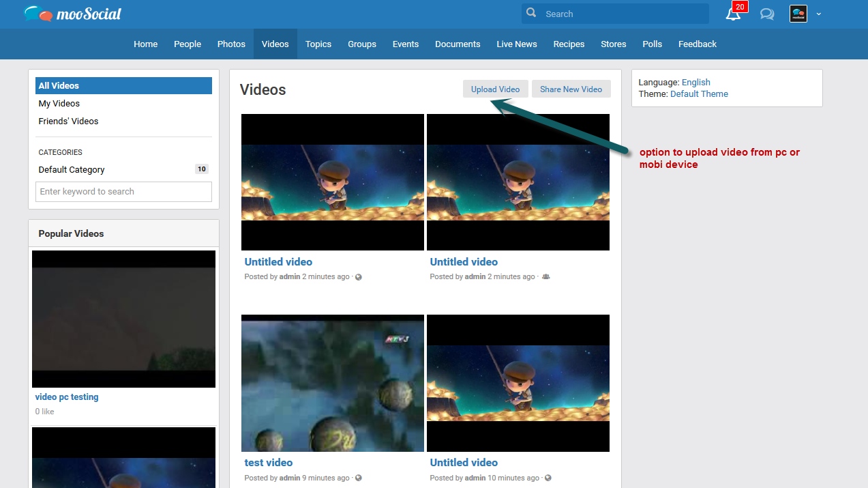Open the People menu item
868x488 pixels.
click(188, 44)
